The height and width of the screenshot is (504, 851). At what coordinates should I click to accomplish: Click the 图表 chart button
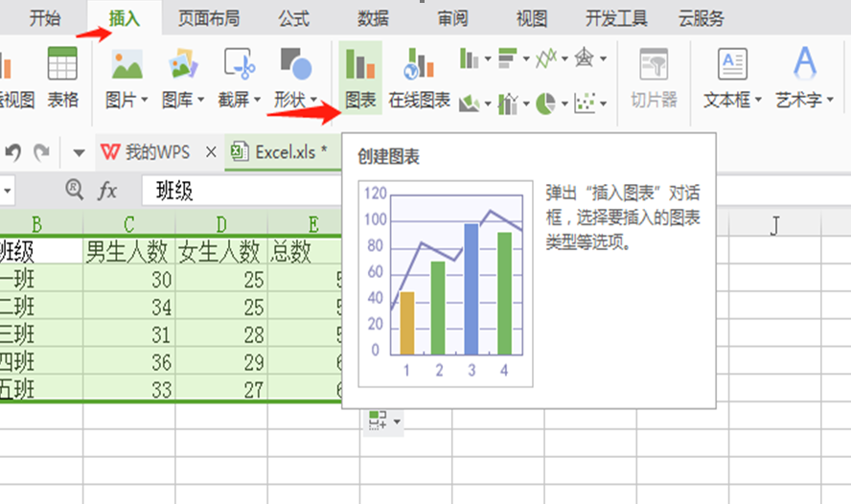[x=360, y=78]
